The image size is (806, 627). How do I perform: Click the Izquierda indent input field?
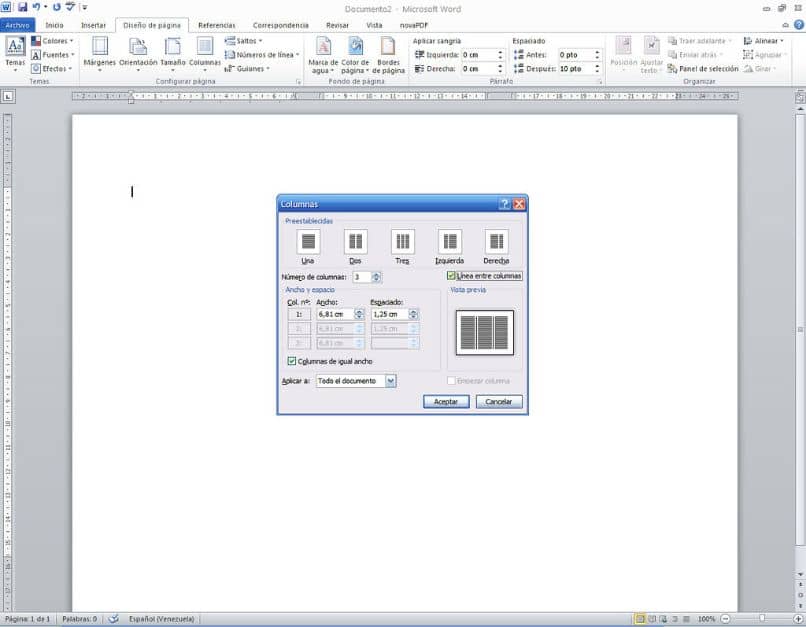click(479, 54)
